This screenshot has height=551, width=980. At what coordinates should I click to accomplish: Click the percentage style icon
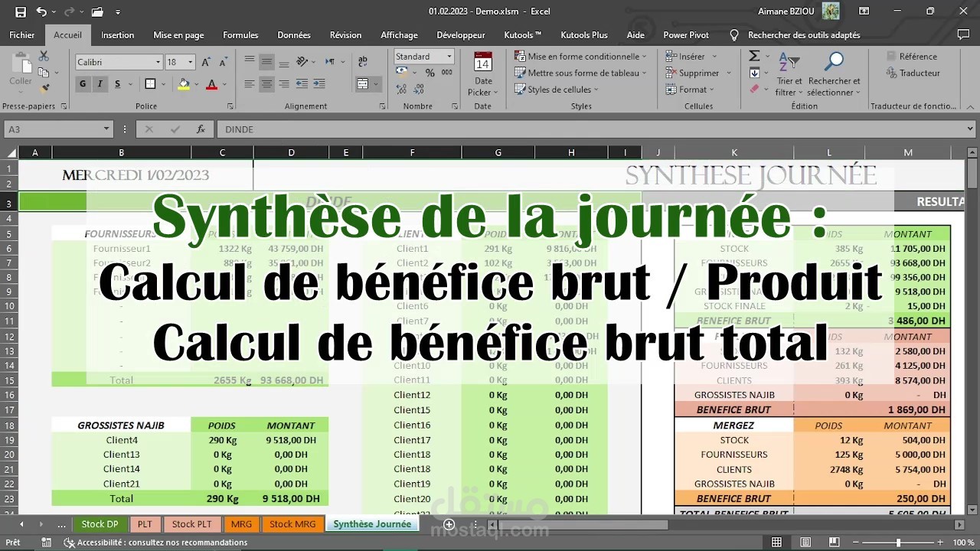pos(430,73)
